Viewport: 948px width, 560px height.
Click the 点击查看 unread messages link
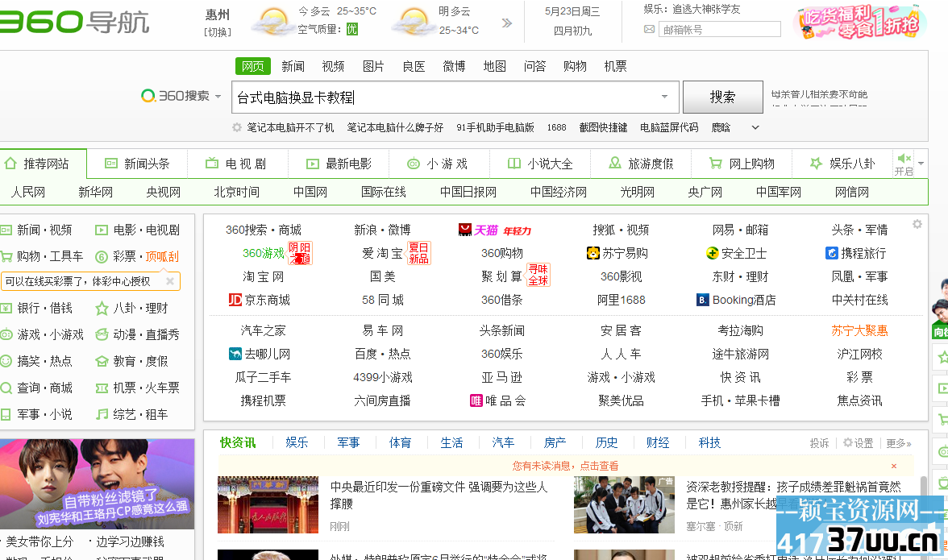pos(599,466)
